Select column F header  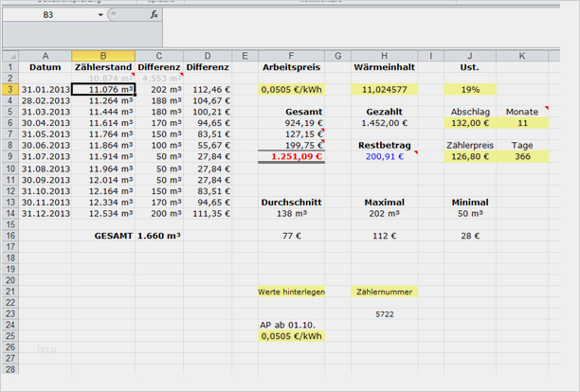(291, 56)
